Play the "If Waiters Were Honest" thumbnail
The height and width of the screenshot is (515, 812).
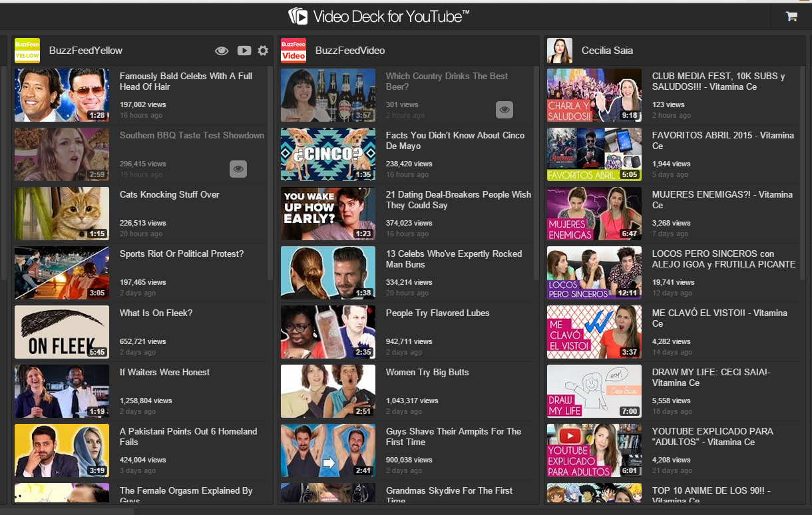[x=62, y=391]
